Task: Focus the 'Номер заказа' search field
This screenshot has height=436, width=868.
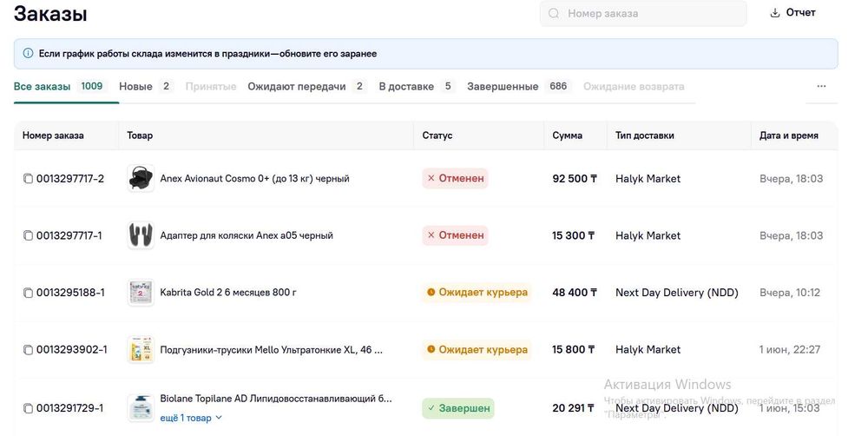Action: point(643,13)
